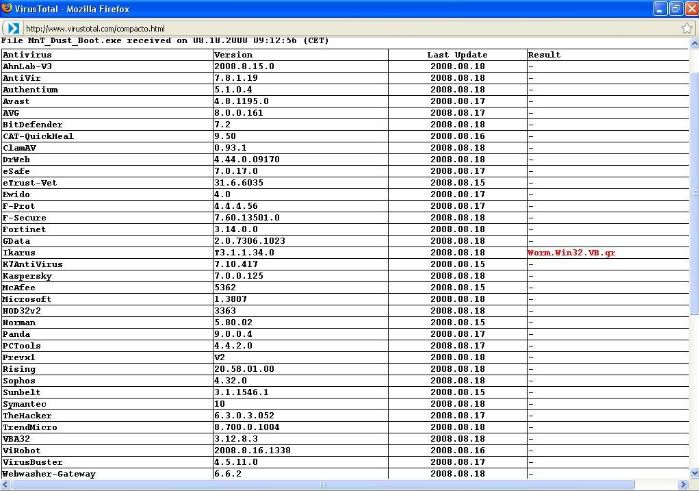Click the AntiVir row name

pos(21,78)
